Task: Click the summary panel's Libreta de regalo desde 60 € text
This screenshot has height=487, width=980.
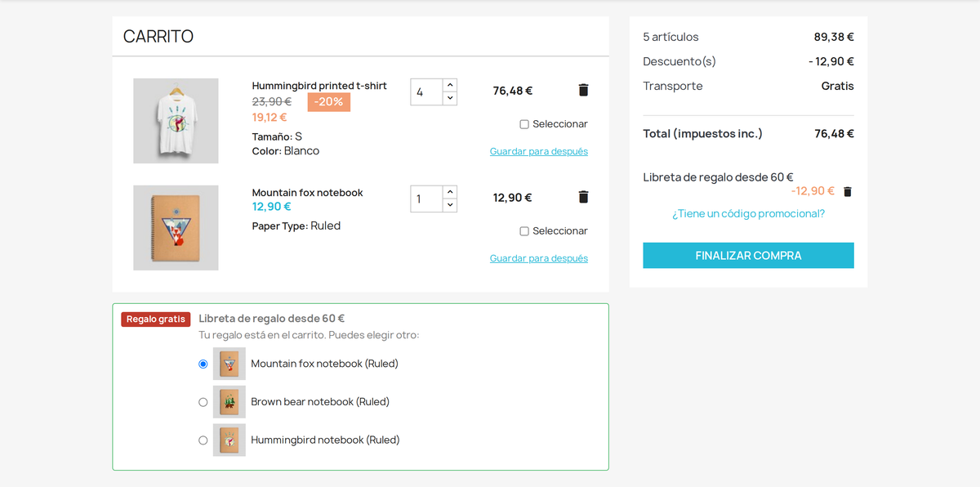Action: pos(718,177)
